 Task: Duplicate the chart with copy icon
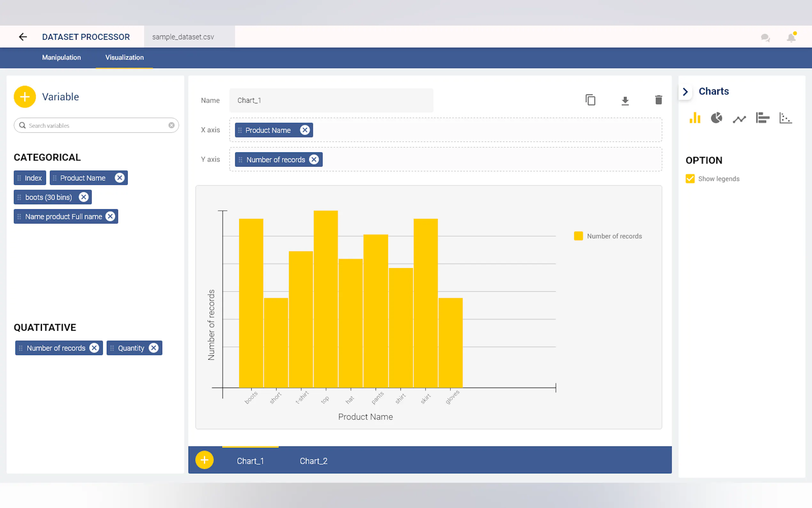pyautogui.click(x=590, y=100)
